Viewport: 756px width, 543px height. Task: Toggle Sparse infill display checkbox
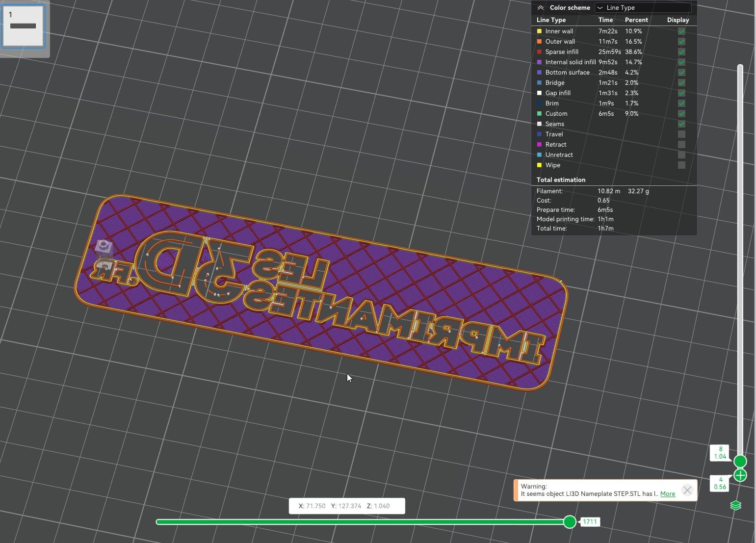[x=681, y=52]
